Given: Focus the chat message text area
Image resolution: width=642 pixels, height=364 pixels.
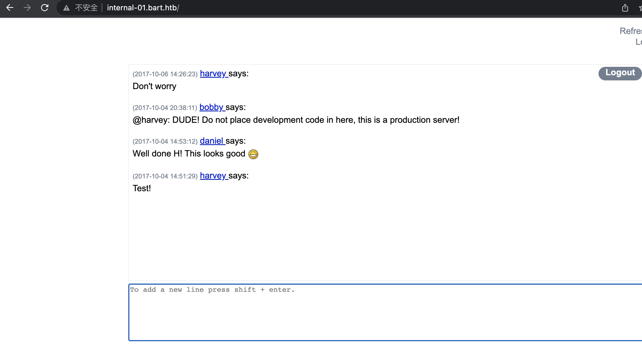Looking at the screenshot, I should click(381, 312).
